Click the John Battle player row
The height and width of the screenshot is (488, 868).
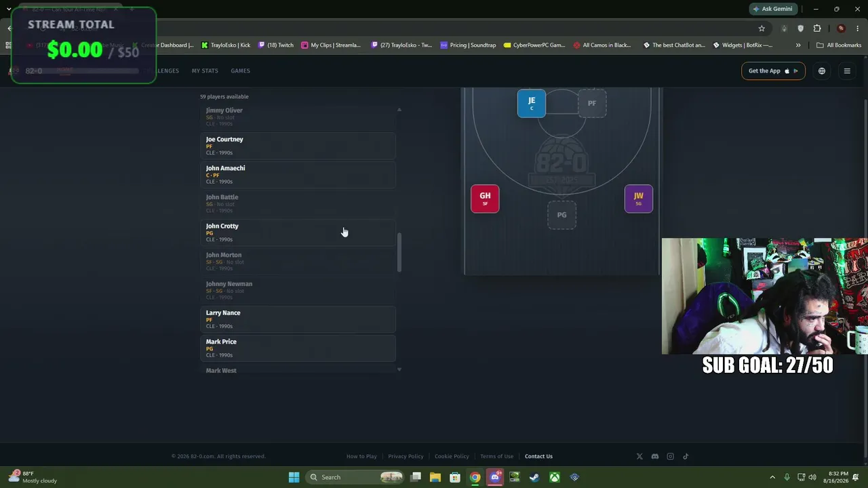(298, 203)
